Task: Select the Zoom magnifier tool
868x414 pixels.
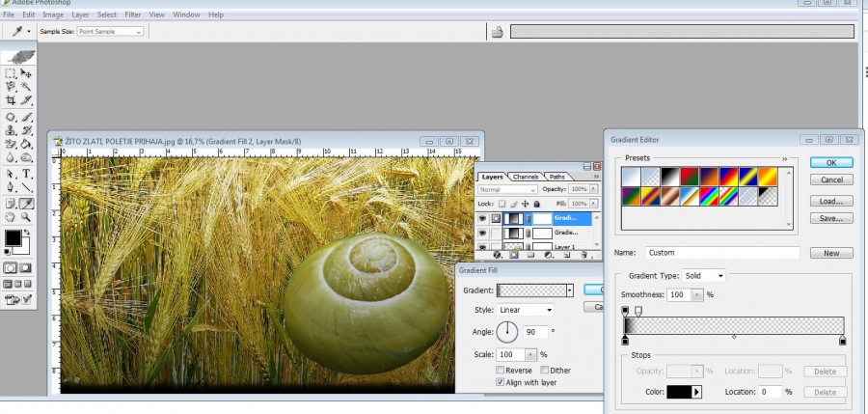Action: tap(27, 218)
